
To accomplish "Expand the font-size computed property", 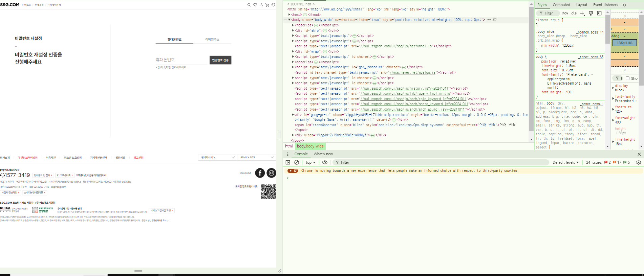I will pos(613,109).
